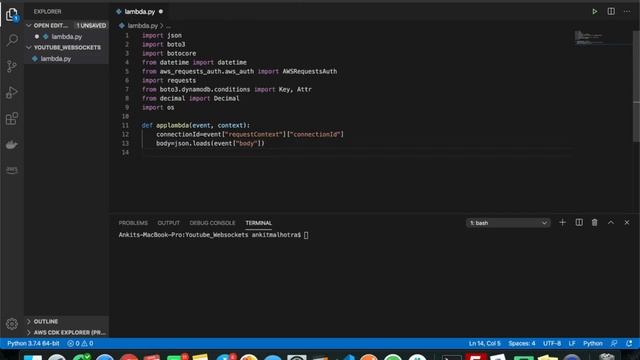
Task: Switch to the Output tab
Action: (x=169, y=223)
